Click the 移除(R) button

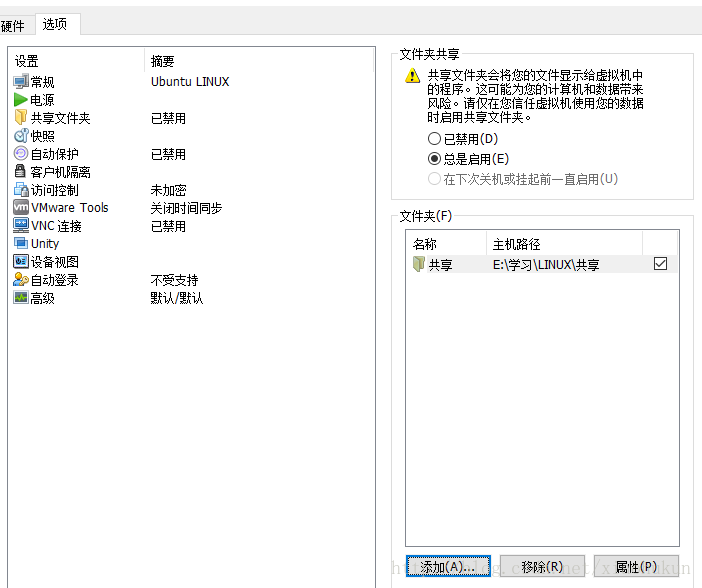542,567
